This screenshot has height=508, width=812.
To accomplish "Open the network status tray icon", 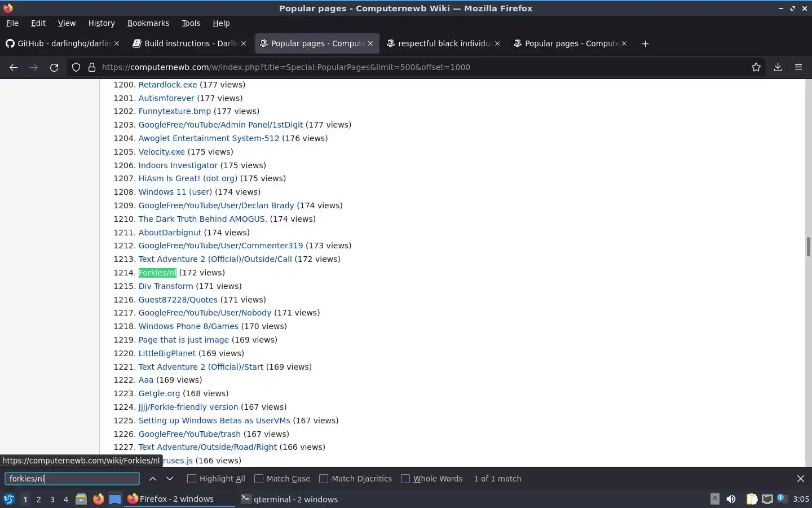I will [x=767, y=499].
